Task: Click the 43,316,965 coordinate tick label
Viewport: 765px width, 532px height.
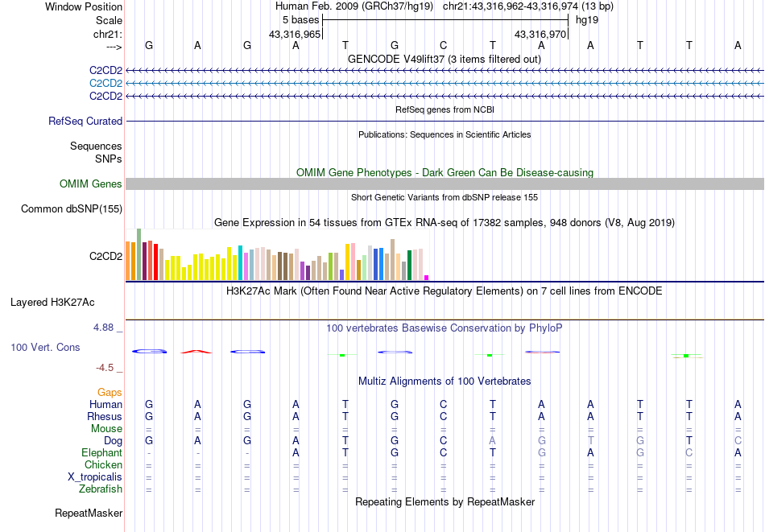Action: tap(295, 34)
